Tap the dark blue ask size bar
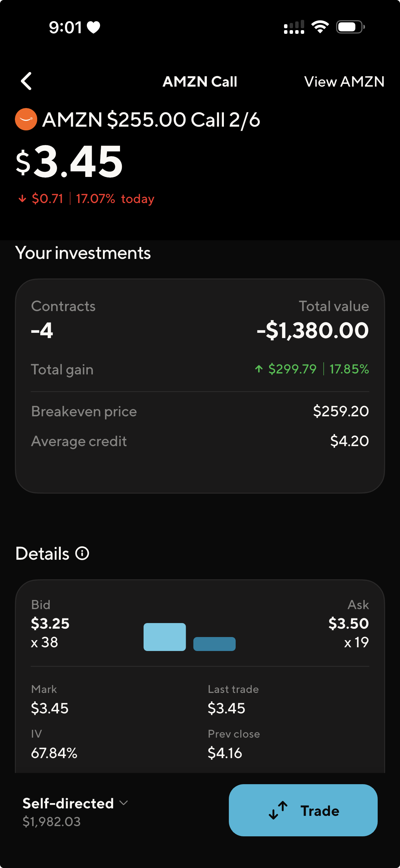The height and width of the screenshot is (868, 400). [214, 644]
